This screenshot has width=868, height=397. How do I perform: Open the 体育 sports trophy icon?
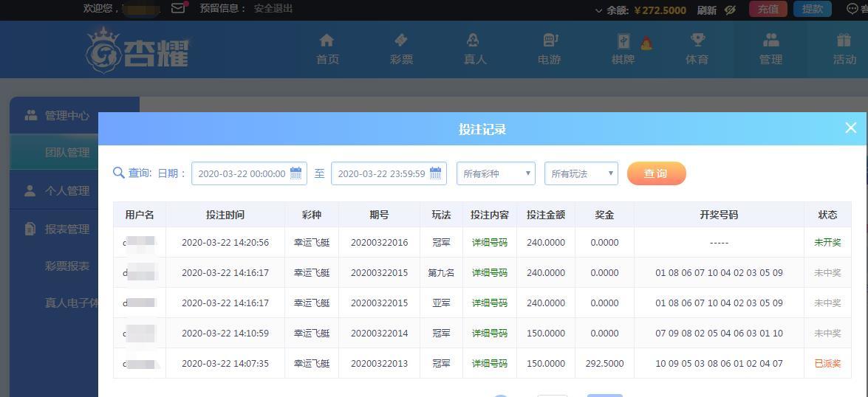pos(697,41)
